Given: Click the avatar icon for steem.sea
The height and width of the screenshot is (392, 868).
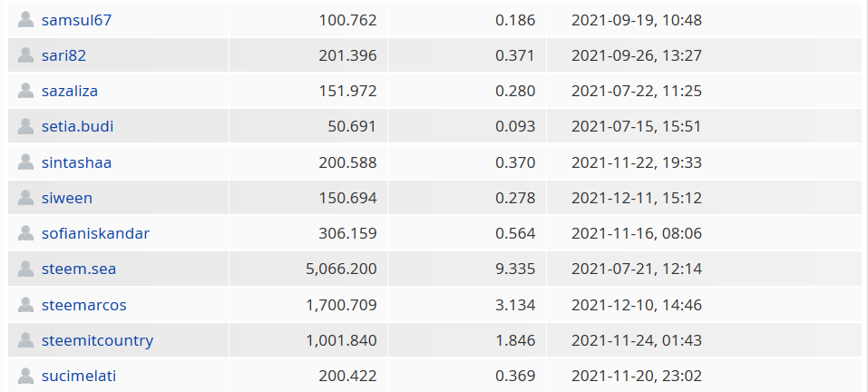Looking at the screenshot, I should coord(25,269).
